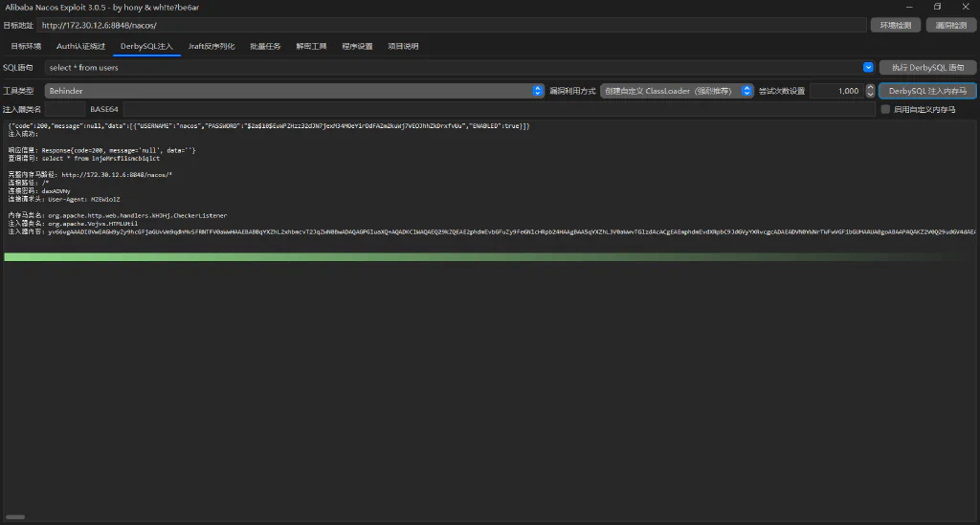Click the JSON response line with USERNAME nacos

tap(269, 126)
